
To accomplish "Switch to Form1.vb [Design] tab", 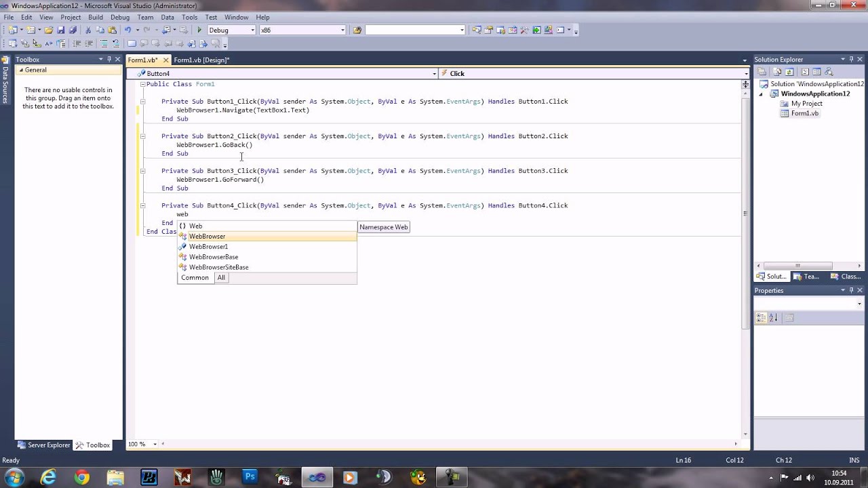I will pos(201,60).
